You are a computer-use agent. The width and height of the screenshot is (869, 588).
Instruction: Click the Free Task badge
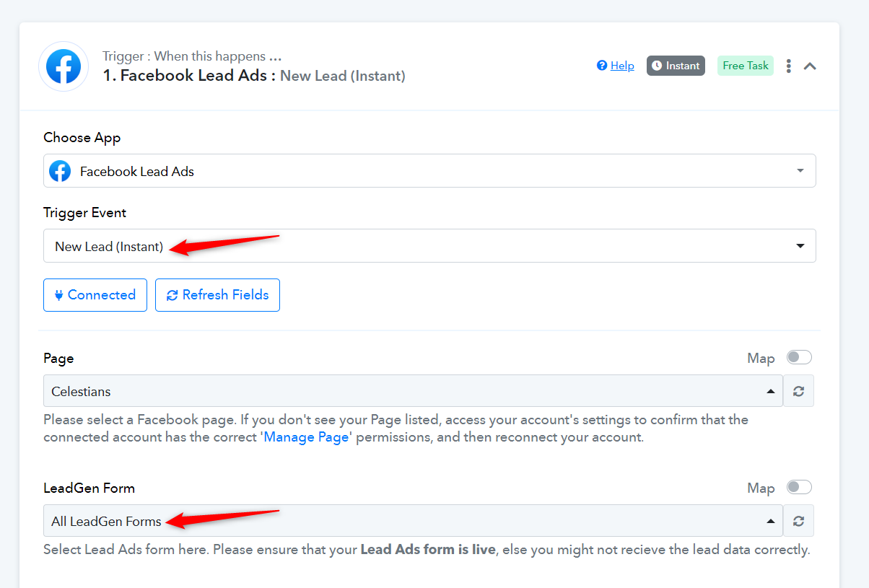point(746,66)
